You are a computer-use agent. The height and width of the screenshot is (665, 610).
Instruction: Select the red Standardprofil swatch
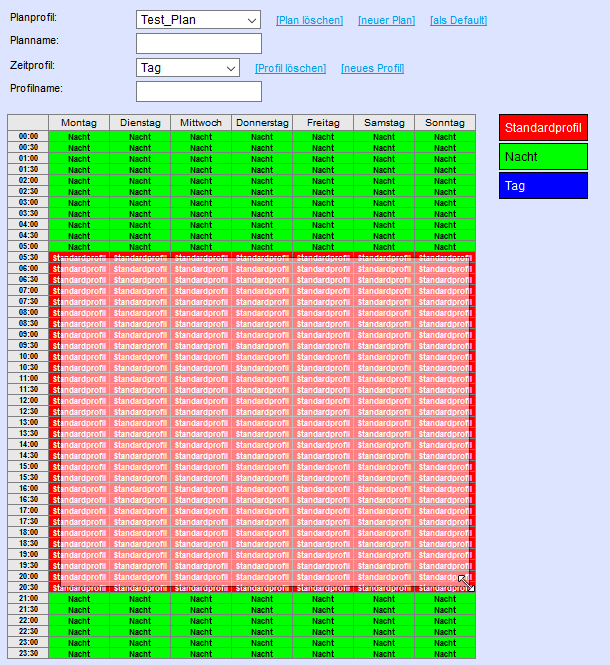[543, 128]
